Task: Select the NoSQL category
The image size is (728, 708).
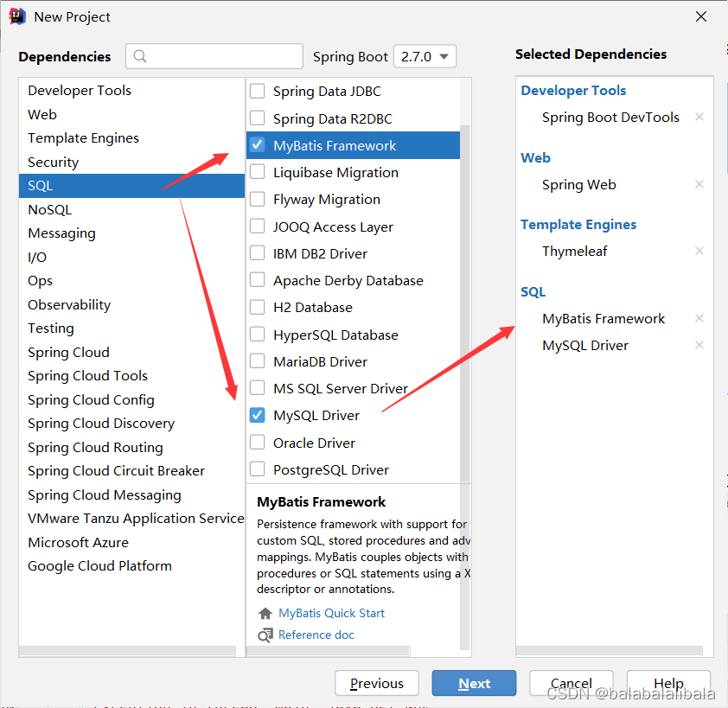Action: coord(132,209)
